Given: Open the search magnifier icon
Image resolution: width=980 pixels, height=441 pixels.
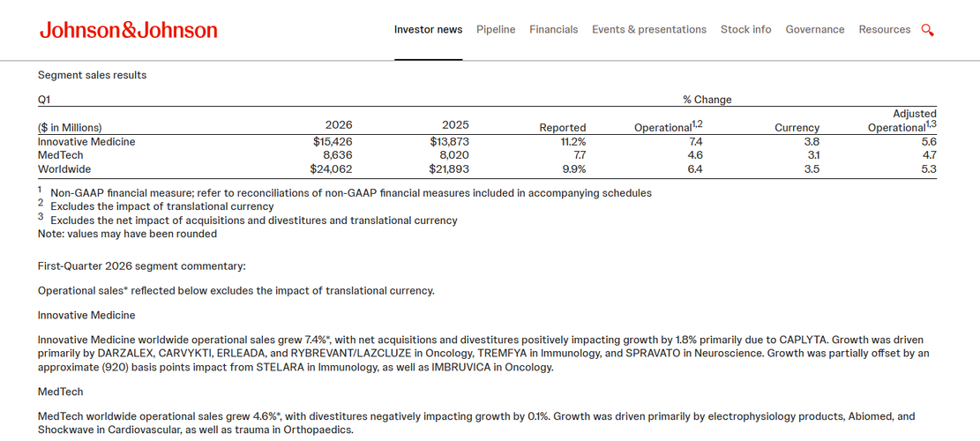Looking at the screenshot, I should coord(927,30).
